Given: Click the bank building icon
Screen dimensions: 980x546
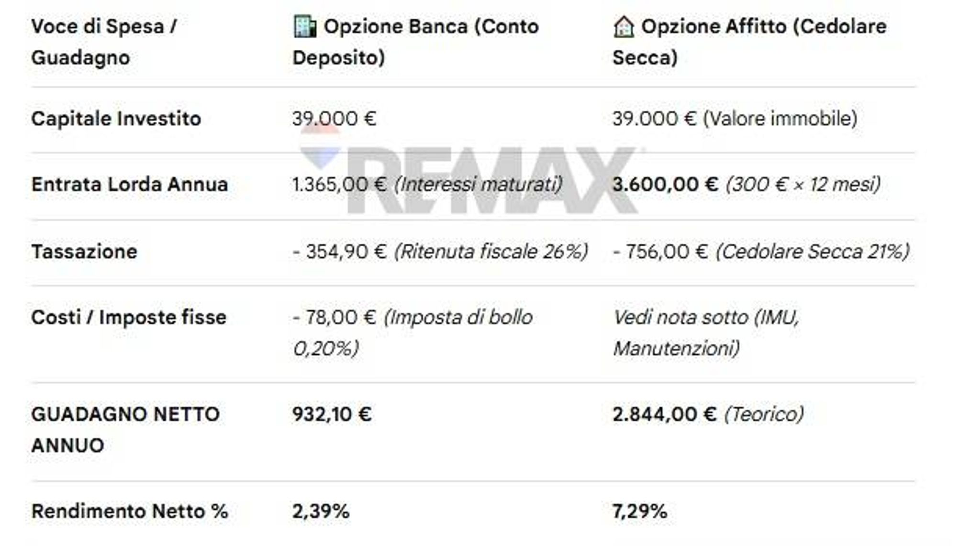Looking at the screenshot, I should [x=305, y=26].
